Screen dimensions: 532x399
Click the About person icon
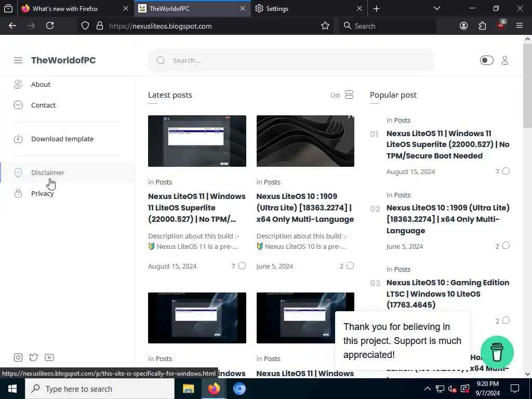pos(18,84)
